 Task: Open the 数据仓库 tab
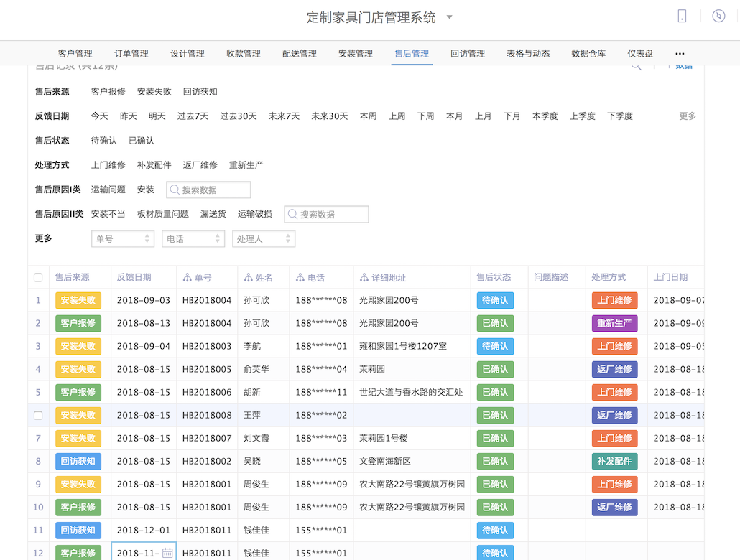click(588, 54)
